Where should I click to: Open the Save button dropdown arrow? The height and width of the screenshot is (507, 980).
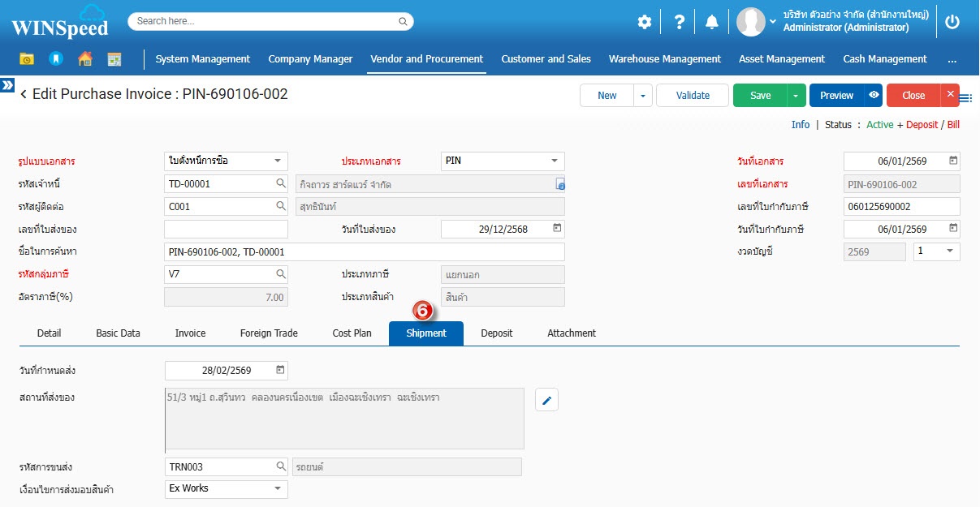pyautogui.click(x=796, y=95)
